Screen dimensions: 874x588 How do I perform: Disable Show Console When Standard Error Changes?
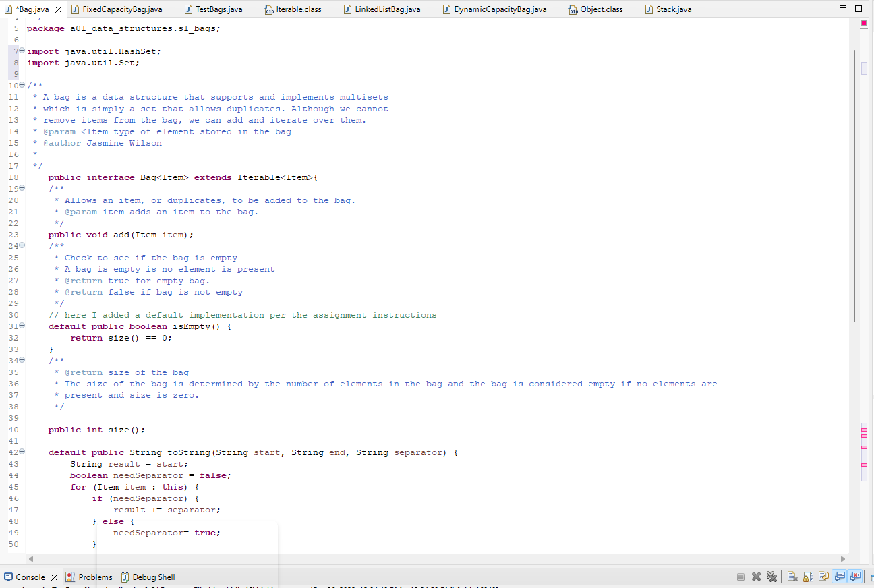[x=856, y=577]
